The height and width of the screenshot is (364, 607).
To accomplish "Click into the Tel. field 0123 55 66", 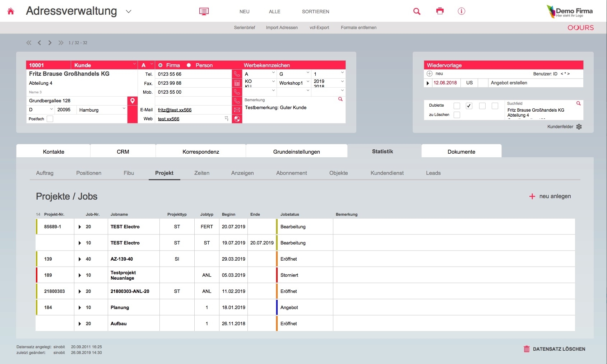I will point(194,74).
